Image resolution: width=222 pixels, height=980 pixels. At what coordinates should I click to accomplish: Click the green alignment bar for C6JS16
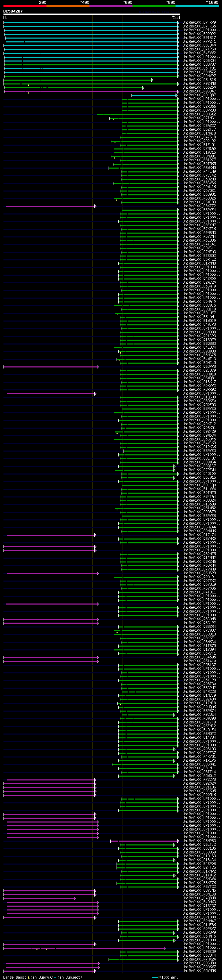point(78,80)
